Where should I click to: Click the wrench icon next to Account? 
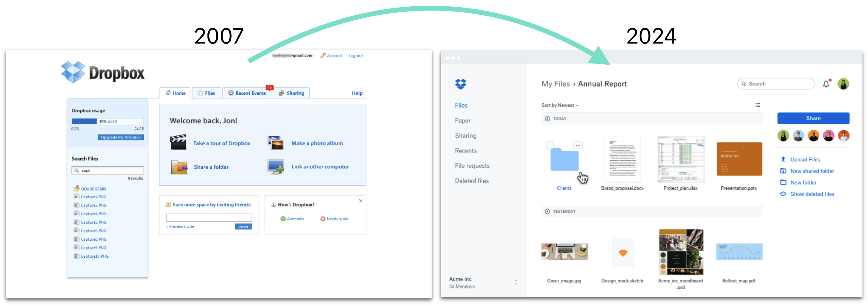323,55
